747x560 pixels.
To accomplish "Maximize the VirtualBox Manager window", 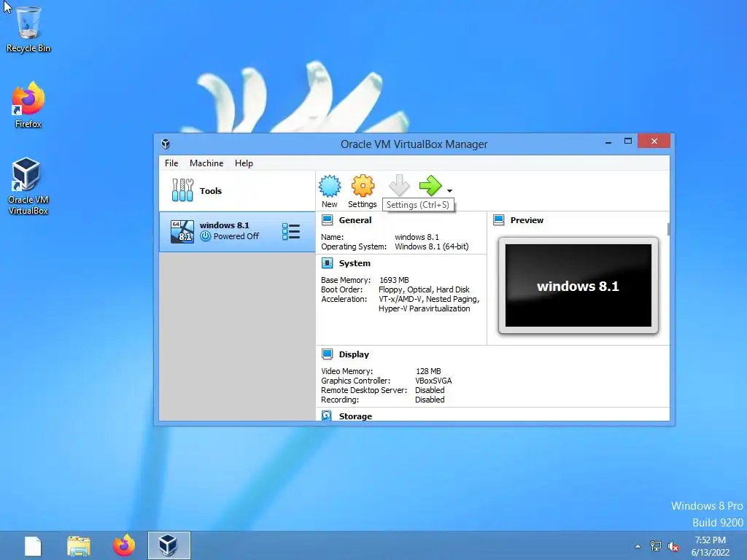I will coord(628,141).
